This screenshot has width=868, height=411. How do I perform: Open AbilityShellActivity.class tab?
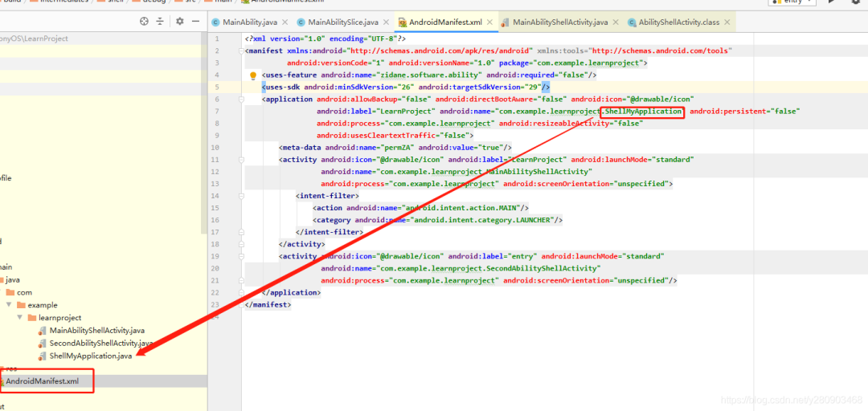[x=678, y=22]
